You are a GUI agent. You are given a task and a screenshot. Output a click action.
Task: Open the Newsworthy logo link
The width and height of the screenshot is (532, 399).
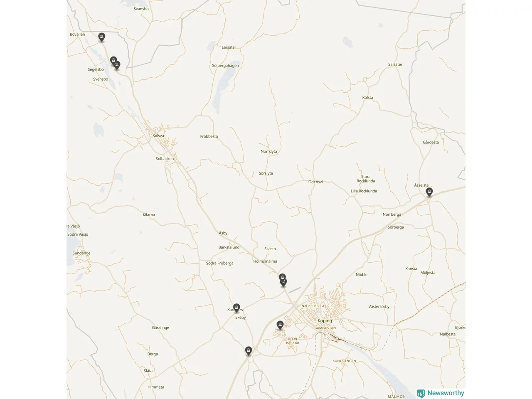point(441,393)
